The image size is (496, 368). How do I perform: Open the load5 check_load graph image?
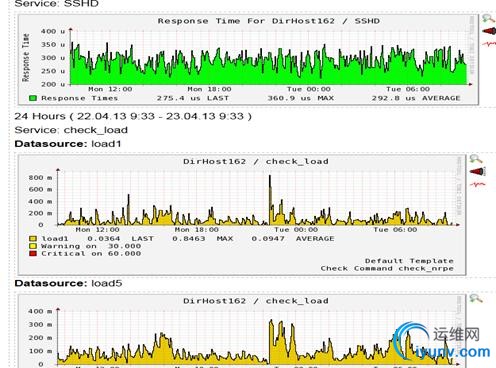click(242, 331)
